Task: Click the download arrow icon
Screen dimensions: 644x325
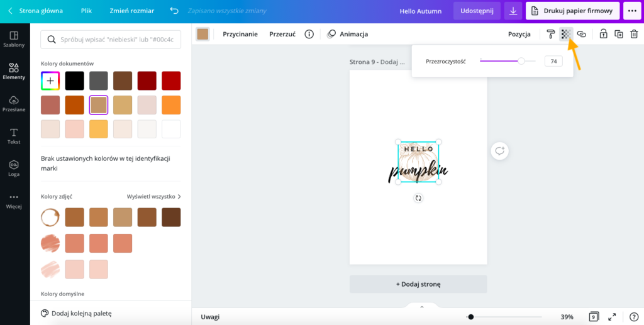Action: [x=514, y=11]
